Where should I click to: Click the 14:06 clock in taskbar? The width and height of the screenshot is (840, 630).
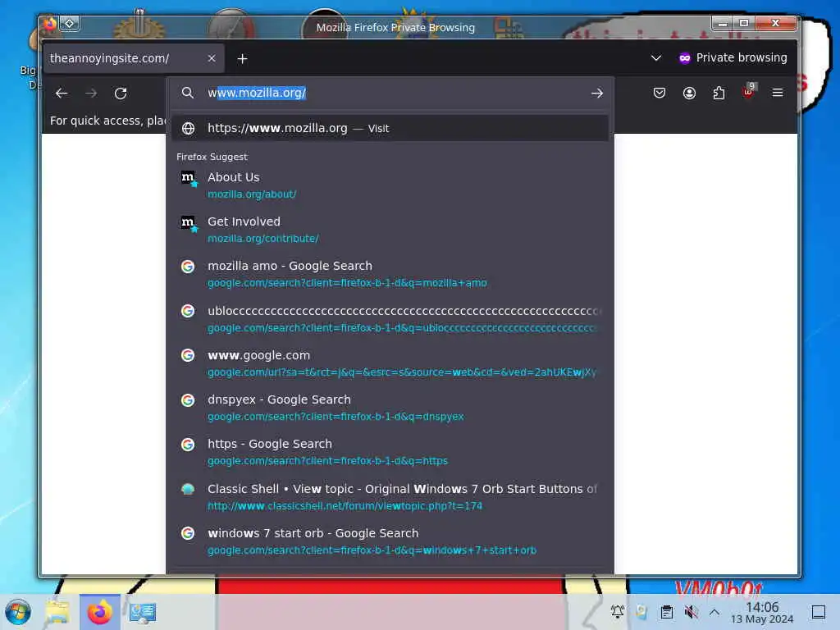[762, 612]
